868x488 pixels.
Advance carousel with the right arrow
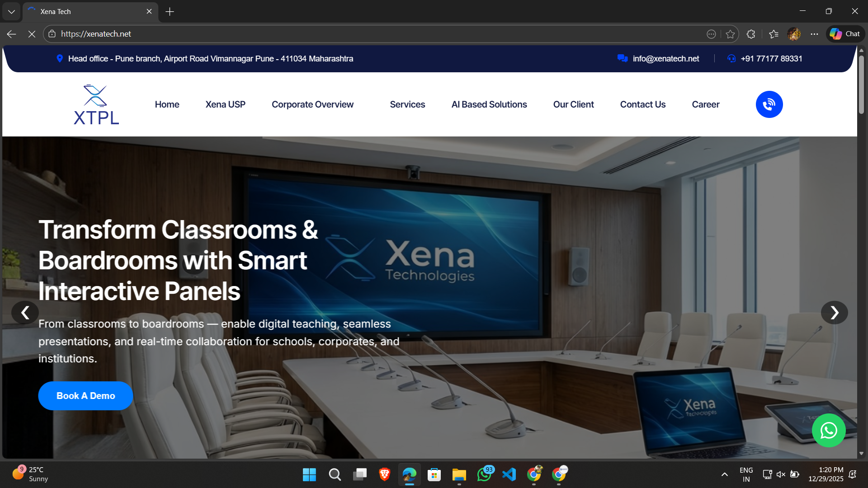click(x=835, y=312)
